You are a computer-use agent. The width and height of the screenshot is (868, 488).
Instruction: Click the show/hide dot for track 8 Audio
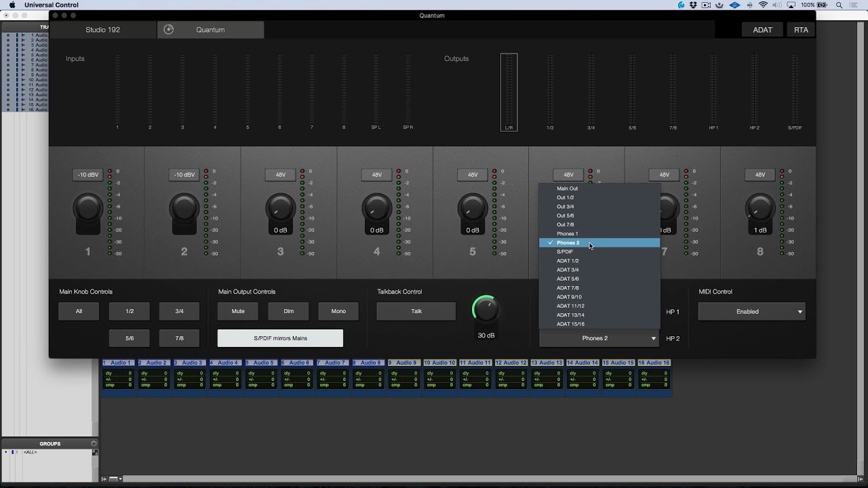(7, 70)
